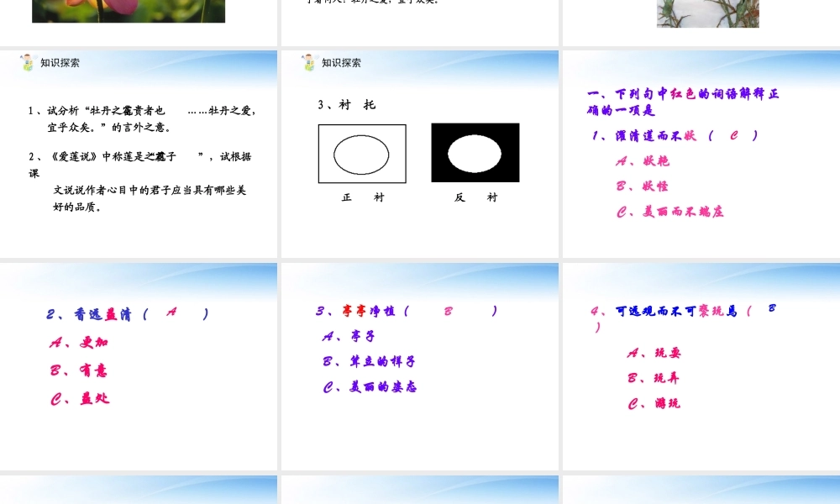Click the 知识探索 heading on the 牡丹之爱 questions slide
840x504 pixels.
click(60, 63)
